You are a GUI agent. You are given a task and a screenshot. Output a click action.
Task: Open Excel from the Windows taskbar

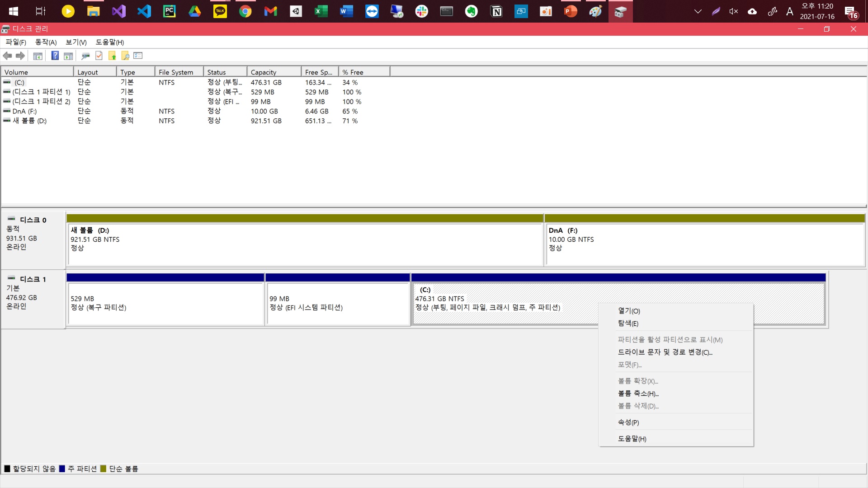[x=321, y=11]
